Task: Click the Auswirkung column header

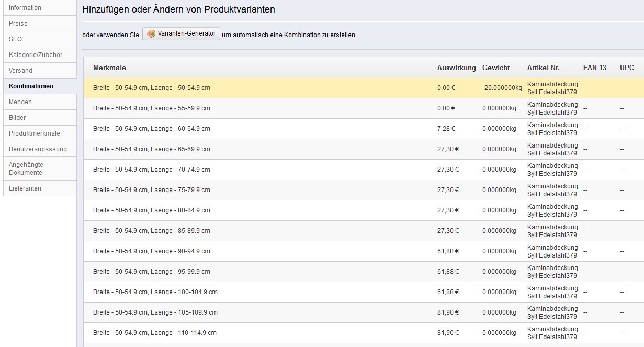Action: click(456, 68)
